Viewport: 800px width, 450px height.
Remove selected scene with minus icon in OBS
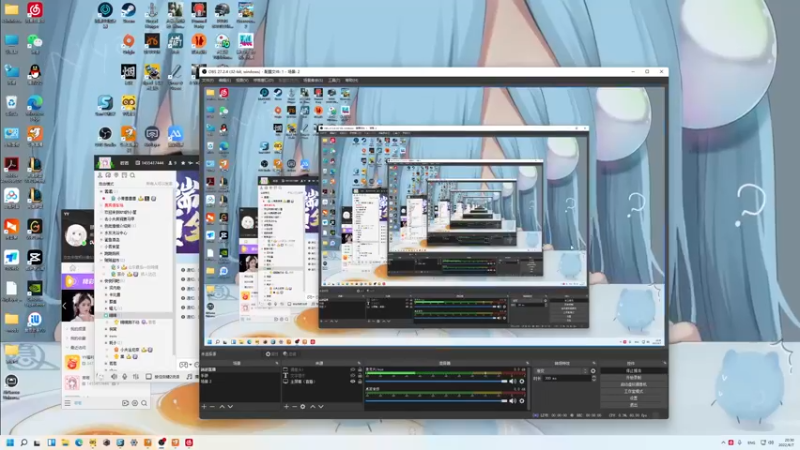pyautogui.click(x=212, y=407)
